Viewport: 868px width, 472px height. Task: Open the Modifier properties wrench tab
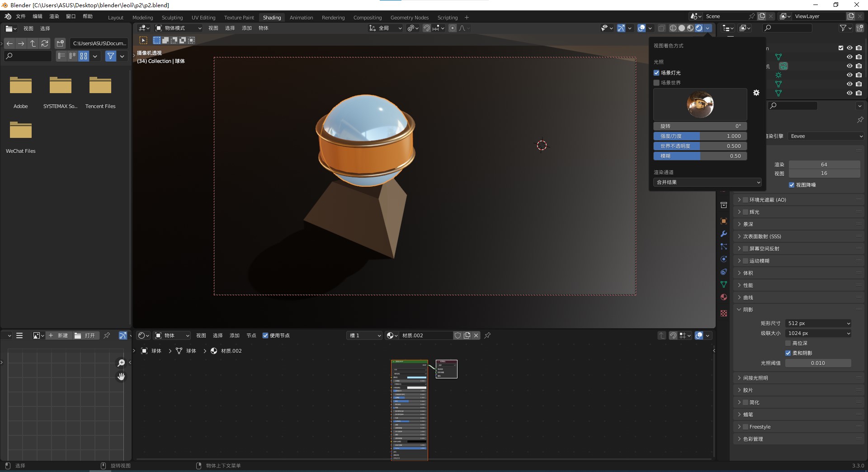click(724, 234)
